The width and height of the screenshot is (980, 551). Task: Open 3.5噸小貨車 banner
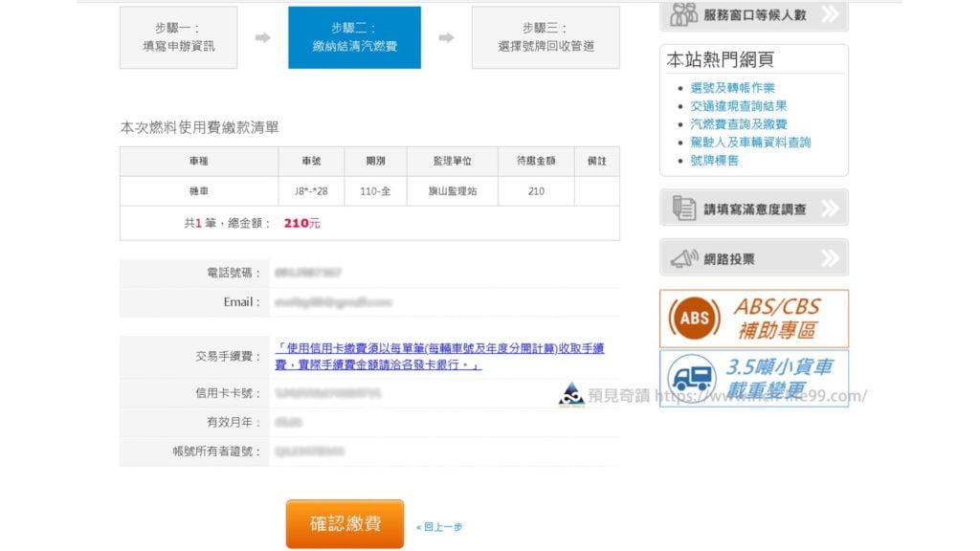[x=754, y=379]
